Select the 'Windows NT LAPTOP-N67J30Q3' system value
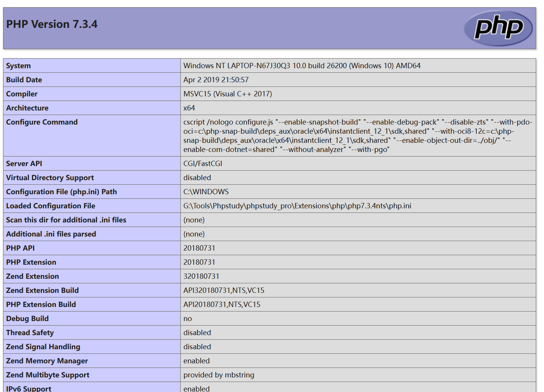The height and width of the screenshot is (392, 544). [302, 66]
